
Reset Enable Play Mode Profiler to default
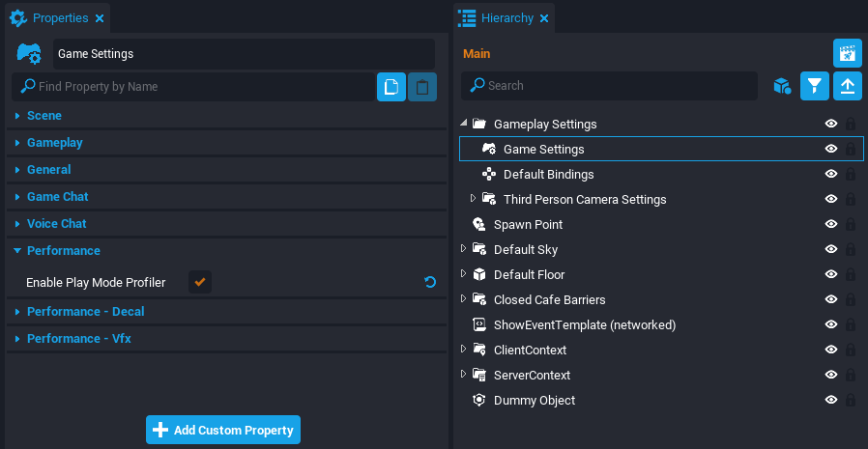pos(430,282)
